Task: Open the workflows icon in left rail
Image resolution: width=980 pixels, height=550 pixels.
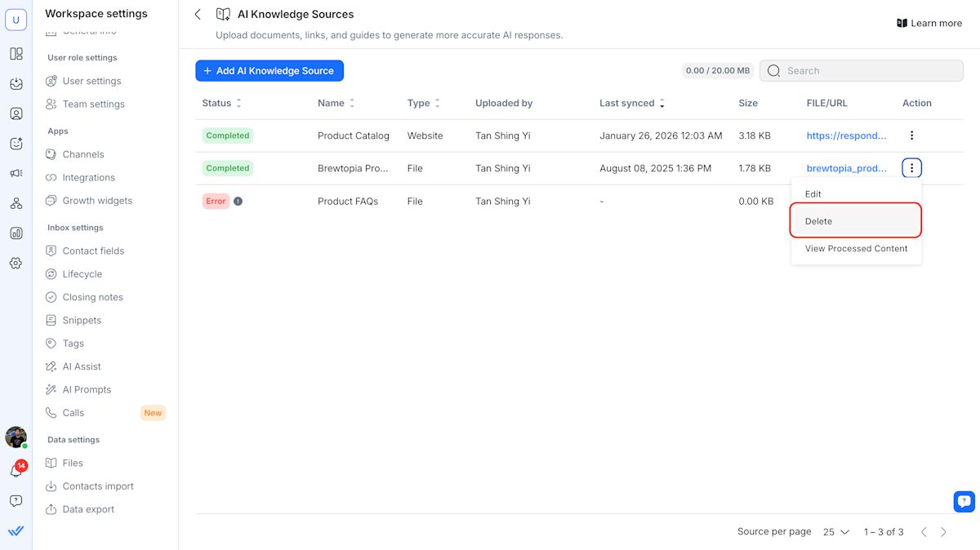Action: 16,203
